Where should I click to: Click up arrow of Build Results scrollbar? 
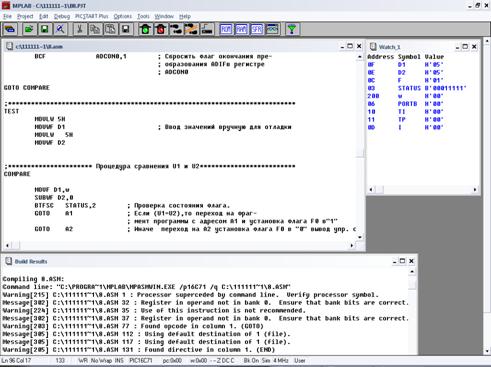[412, 272]
